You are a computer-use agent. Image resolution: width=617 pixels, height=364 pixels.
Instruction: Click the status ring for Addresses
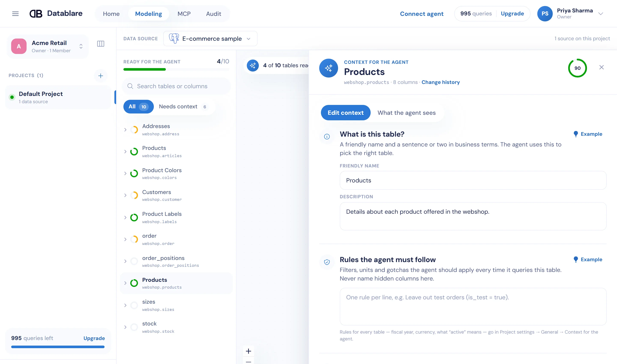point(134,130)
